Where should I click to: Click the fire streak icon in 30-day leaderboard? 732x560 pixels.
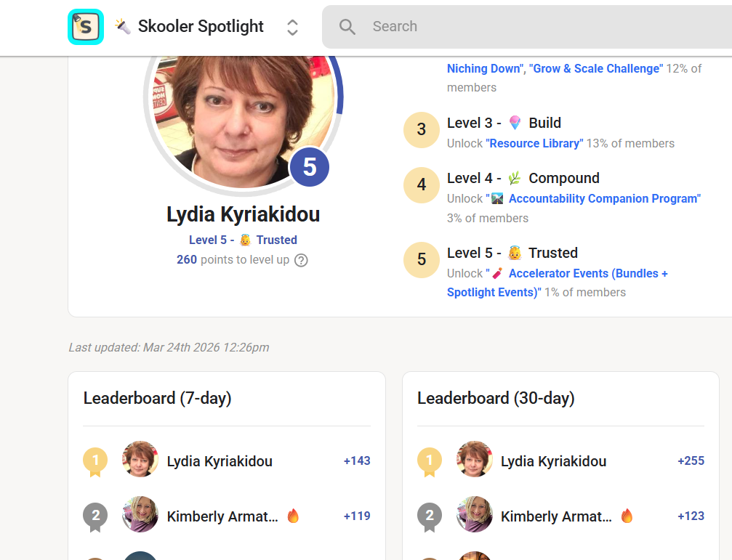627,516
